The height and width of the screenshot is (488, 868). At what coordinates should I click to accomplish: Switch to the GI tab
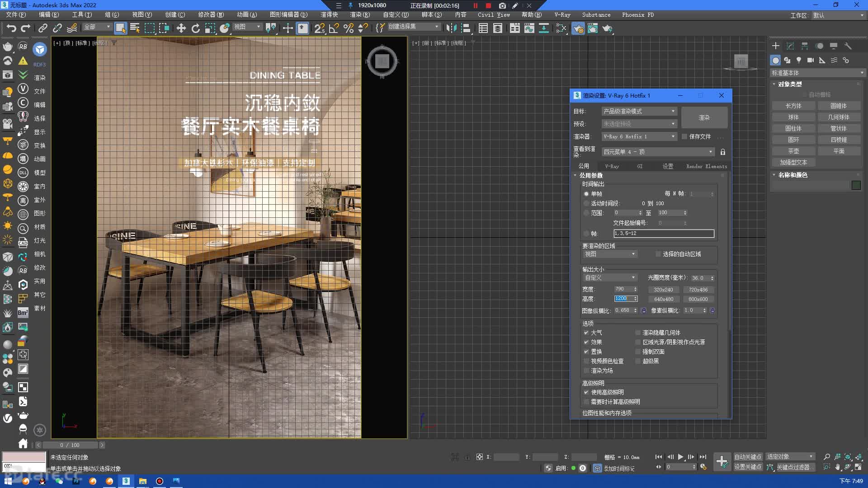(x=640, y=166)
